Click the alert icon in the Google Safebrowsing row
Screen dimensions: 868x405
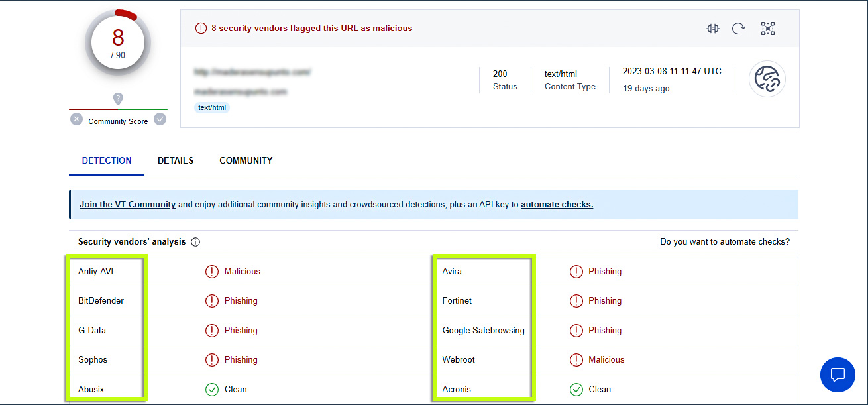click(x=576, y=330)
